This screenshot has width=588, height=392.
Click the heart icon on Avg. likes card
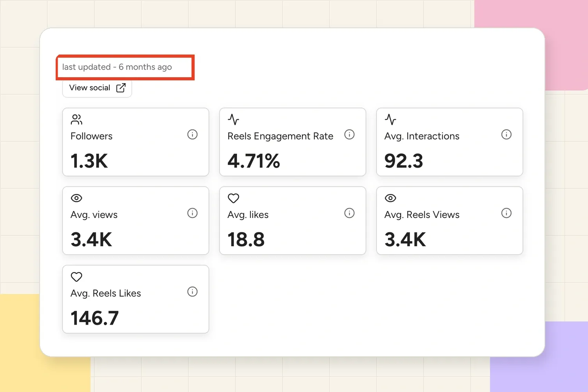tap(233, 198)
